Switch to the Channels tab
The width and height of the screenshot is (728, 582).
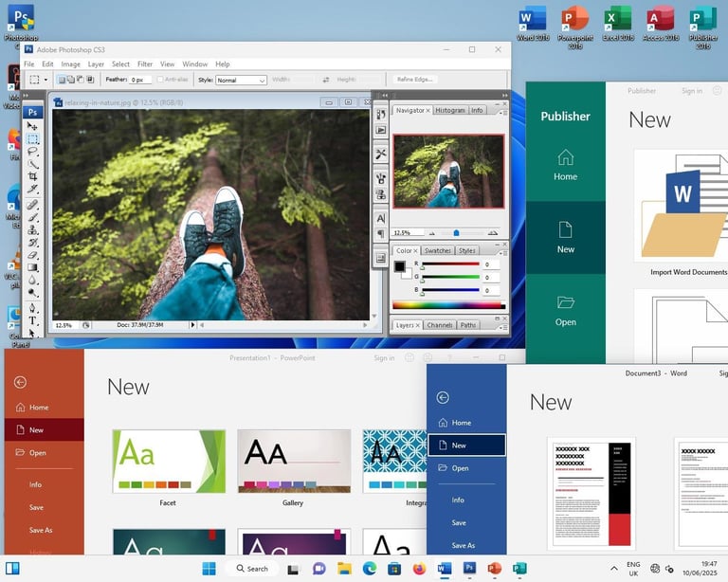click(x=439, y=325)
